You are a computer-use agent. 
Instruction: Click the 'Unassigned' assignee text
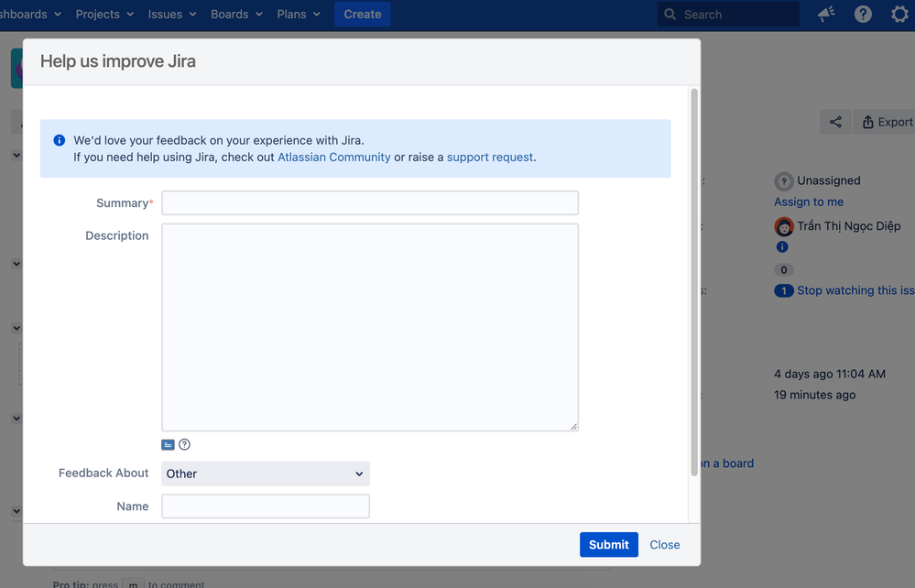click(829, 180)
